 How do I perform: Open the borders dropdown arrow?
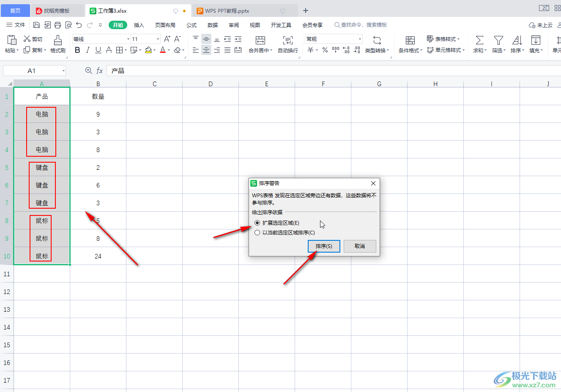126,50
